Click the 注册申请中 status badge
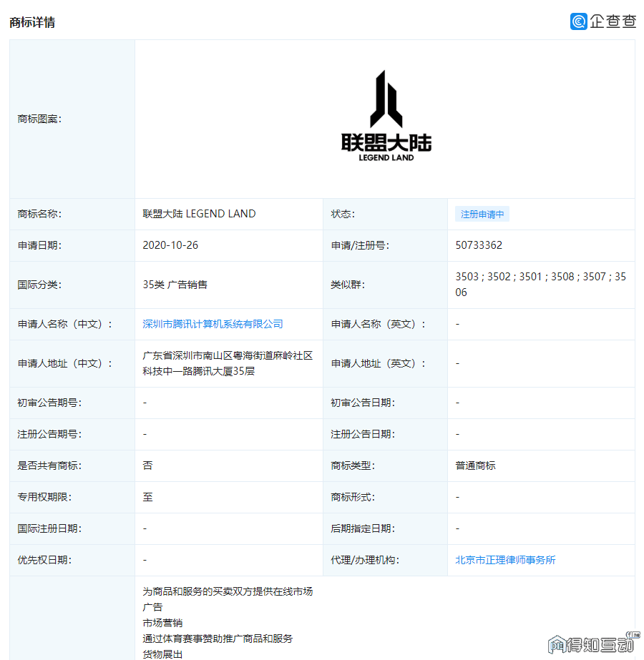 482,214
